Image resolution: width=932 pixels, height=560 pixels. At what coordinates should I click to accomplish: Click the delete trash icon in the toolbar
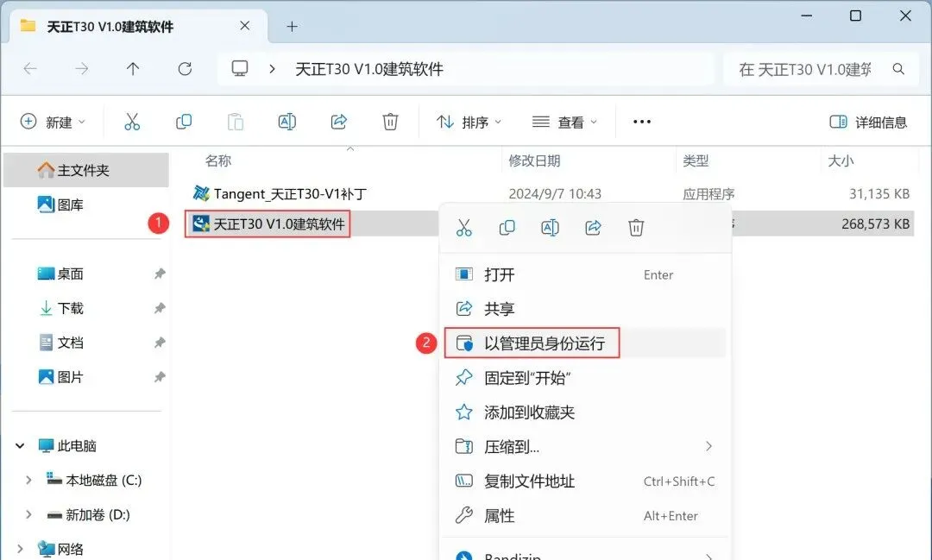[390, 122]
